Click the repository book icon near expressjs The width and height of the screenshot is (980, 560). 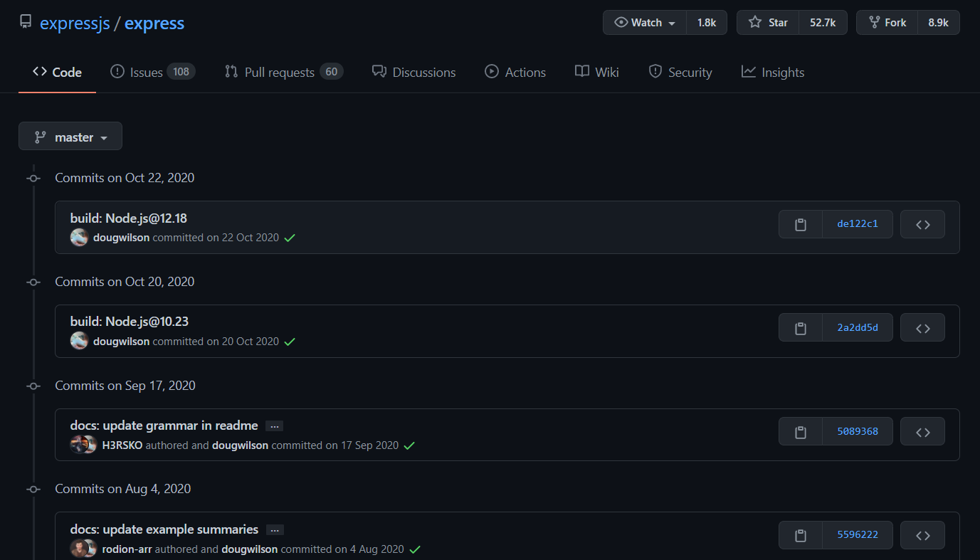tap(26, 22)
